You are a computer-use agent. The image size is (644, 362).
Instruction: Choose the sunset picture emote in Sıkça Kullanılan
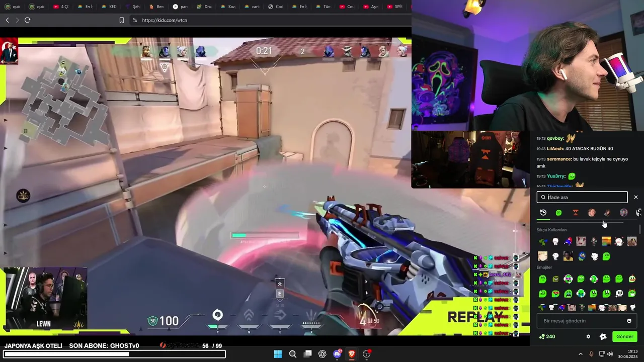click(606, 241)
